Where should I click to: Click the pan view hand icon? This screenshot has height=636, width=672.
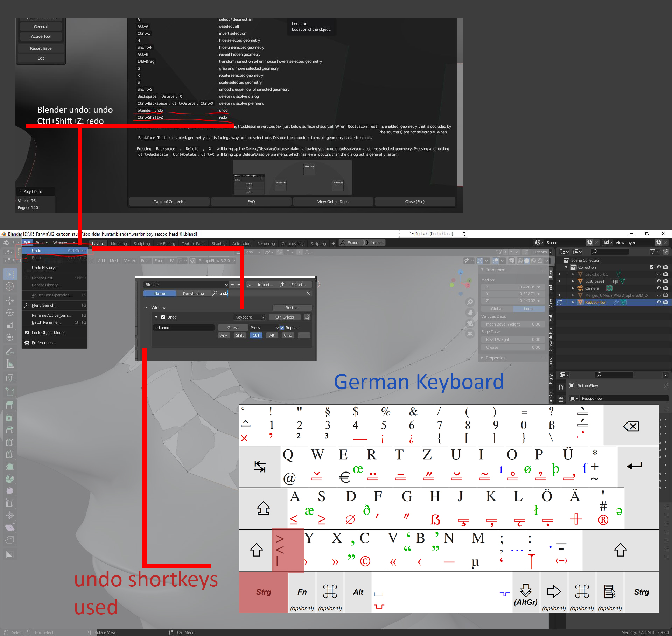coord(470,313)
